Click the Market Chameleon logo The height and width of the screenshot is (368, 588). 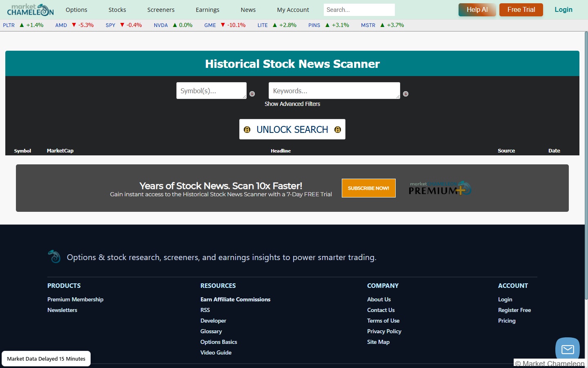(30, 9)
